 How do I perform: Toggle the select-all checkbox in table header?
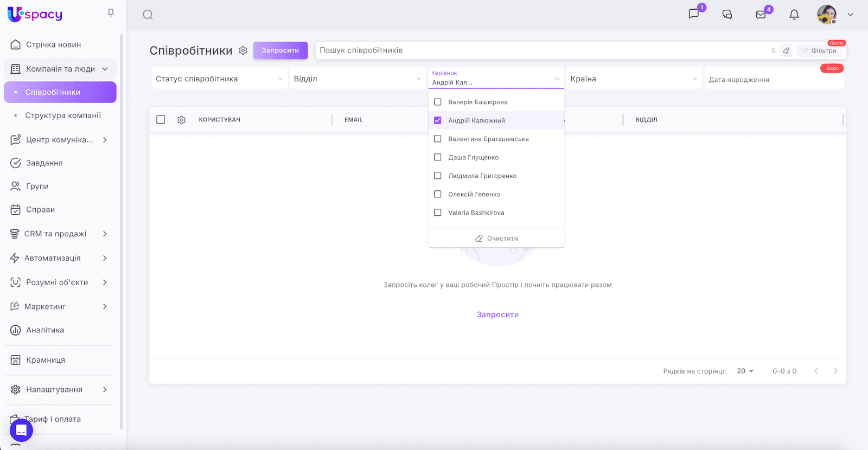(161, 120)
